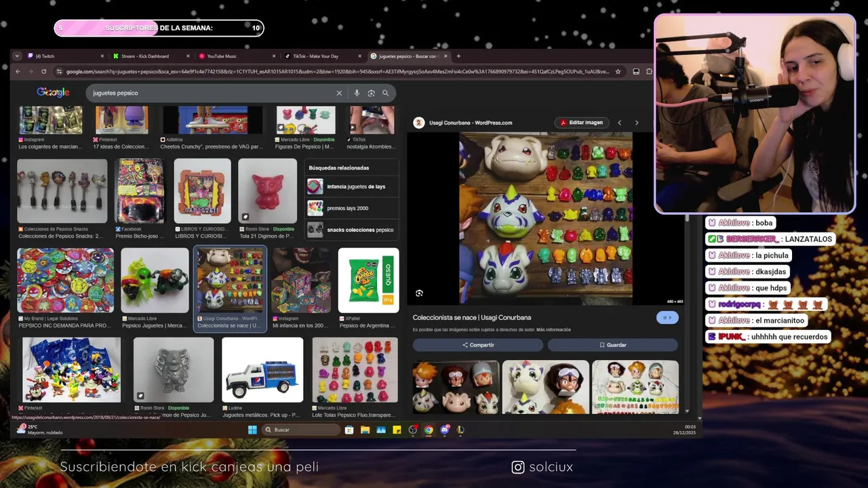The image size is (868, 488).
Task: Select related search snacks colecciones pepsico
Action: [x=351, y=230]
